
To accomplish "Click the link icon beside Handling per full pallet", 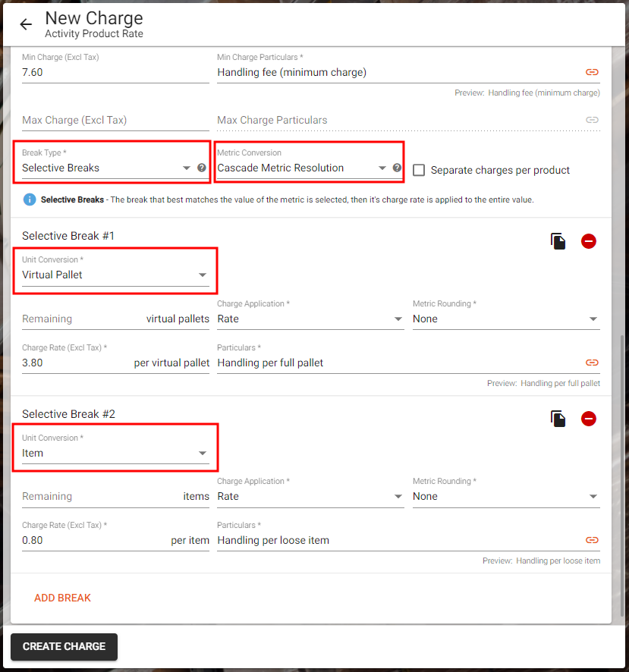I will (592, 363).
